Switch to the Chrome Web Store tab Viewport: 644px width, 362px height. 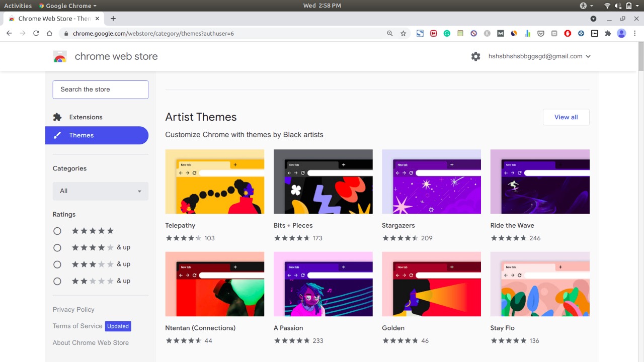(x=53, y=19)
